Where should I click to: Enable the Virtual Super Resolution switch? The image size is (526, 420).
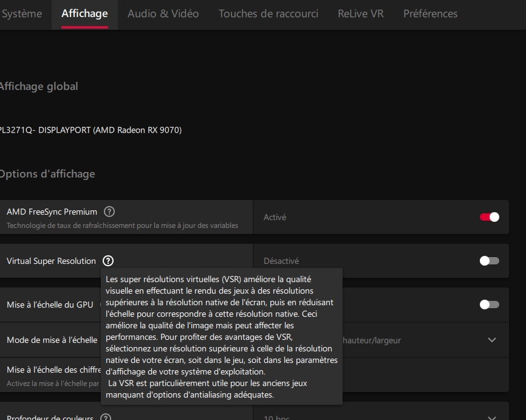(x=490, y=261)
